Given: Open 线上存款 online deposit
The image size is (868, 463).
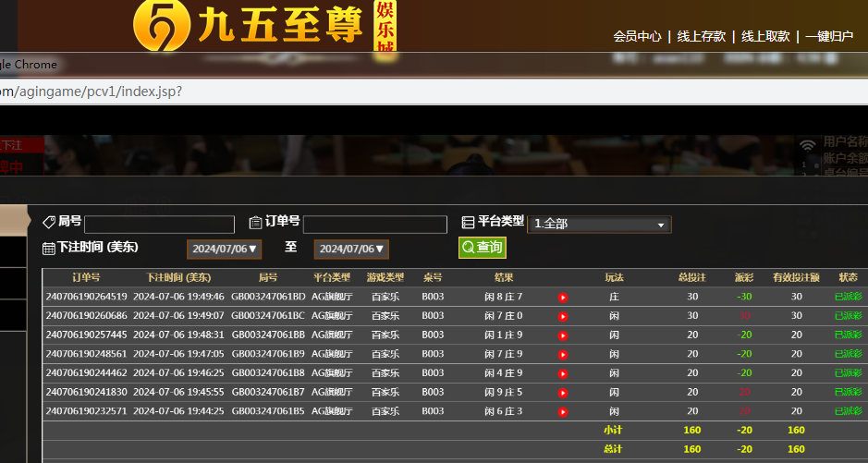Looking at the screenshot, I should (x=701, y=36).
